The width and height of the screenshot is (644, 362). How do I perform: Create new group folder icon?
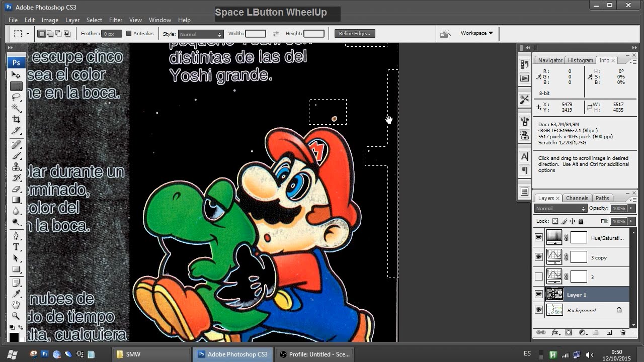click(x=596, y=332)
